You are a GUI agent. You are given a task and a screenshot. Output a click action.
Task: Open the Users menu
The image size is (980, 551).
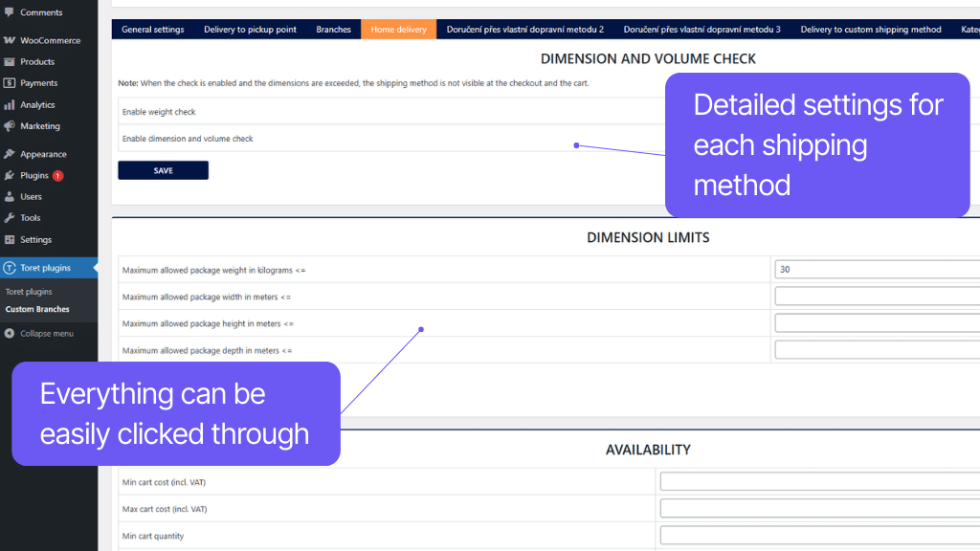32,197
